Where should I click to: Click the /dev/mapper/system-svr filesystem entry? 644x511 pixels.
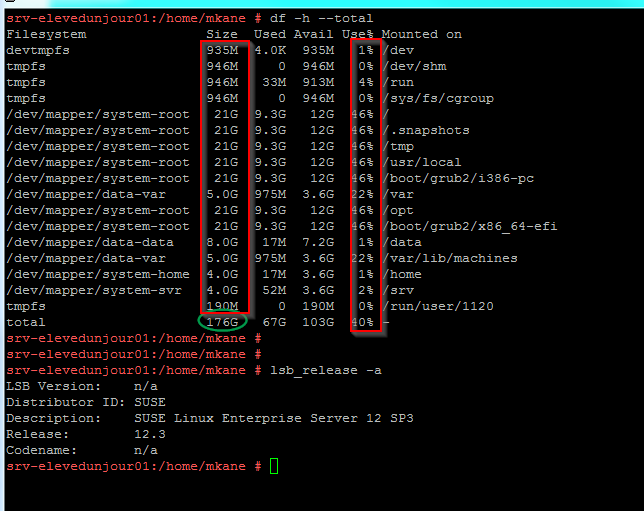pyautogui.click(x=92, y=290)
